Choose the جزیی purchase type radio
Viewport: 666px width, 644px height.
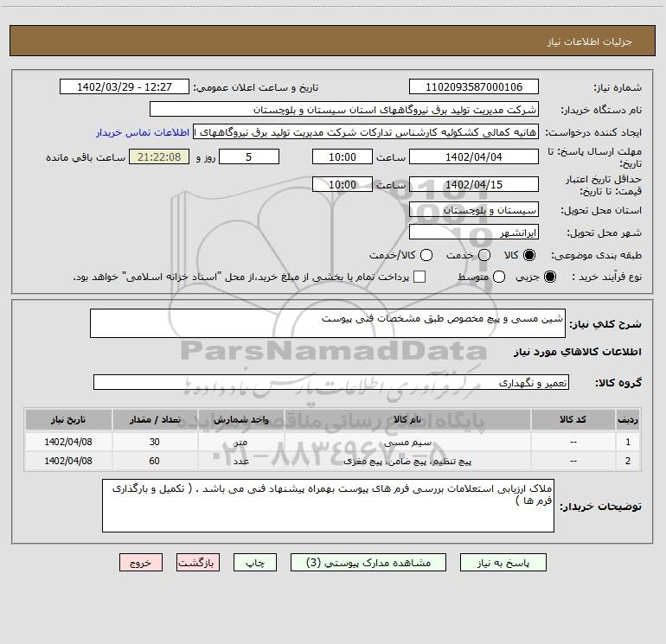pos(549,277)
